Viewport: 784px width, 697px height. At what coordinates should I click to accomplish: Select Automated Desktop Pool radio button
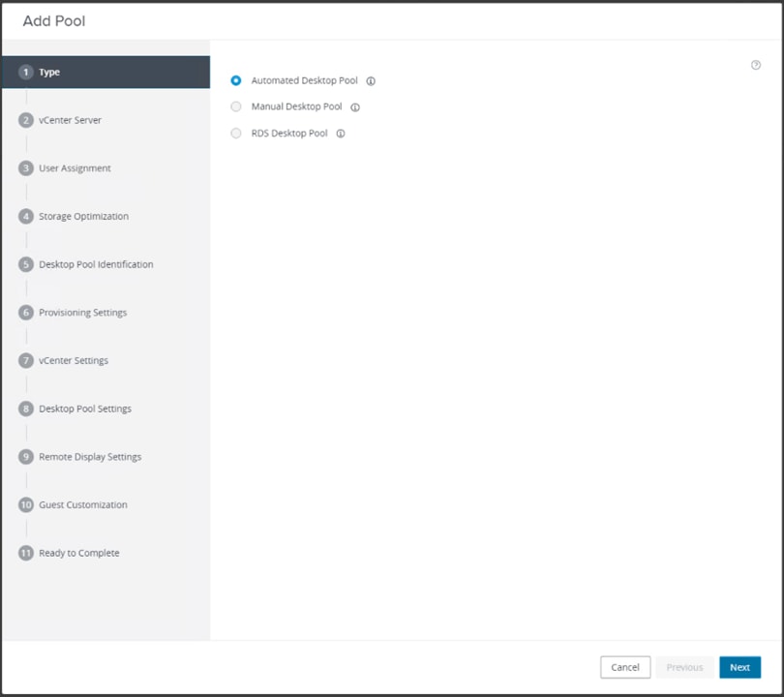click(x=236, y=80)
